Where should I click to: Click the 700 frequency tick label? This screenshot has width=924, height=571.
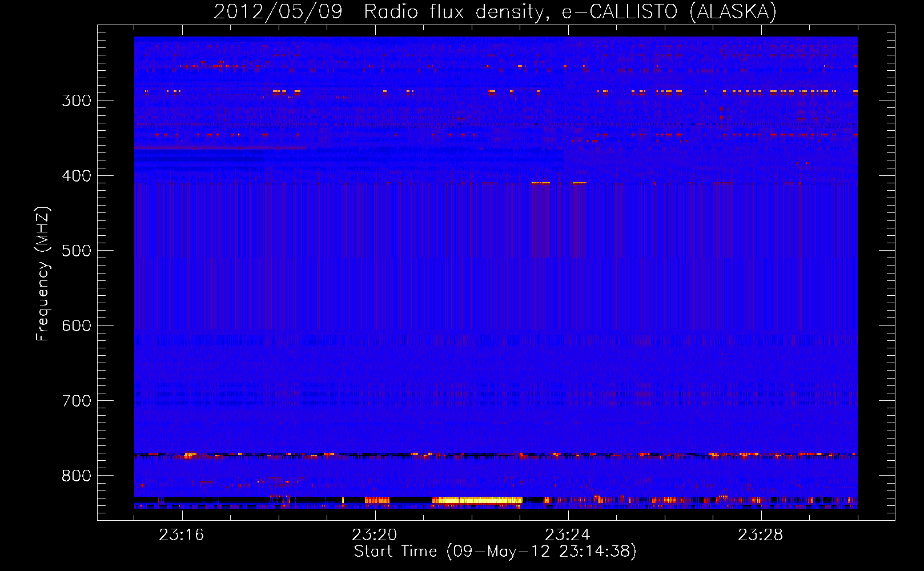point(77,401)
